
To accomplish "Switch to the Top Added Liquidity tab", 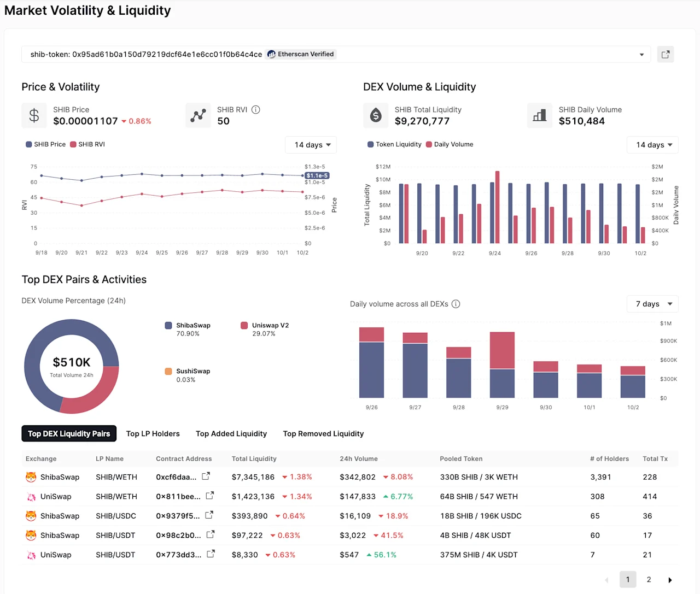I will 231,433.
